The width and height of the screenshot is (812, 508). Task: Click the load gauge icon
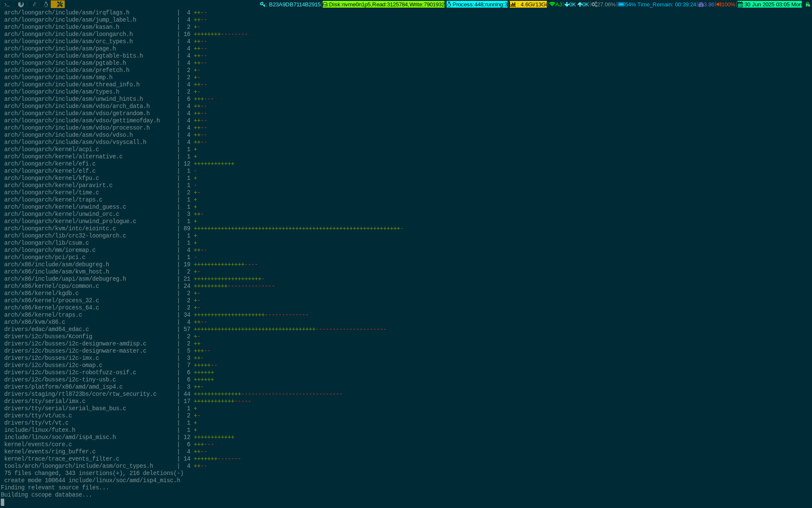(701, 4)
